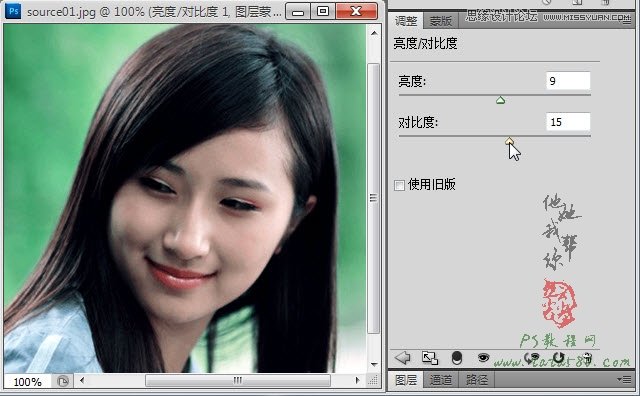
Task: Open the 图层 tab
Action: tap(406, 380)
